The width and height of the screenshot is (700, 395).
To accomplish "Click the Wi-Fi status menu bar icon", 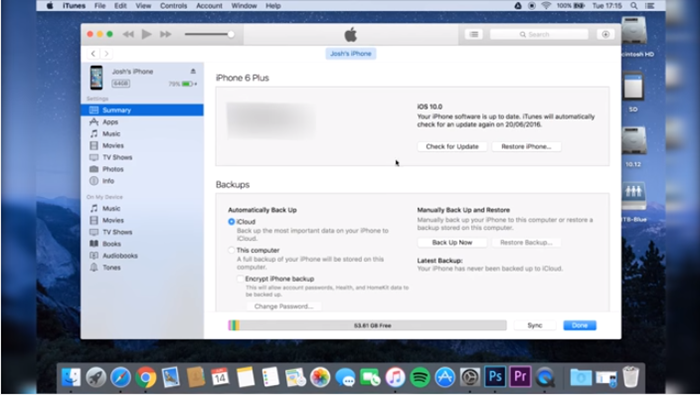I will (x=546, y=6).
